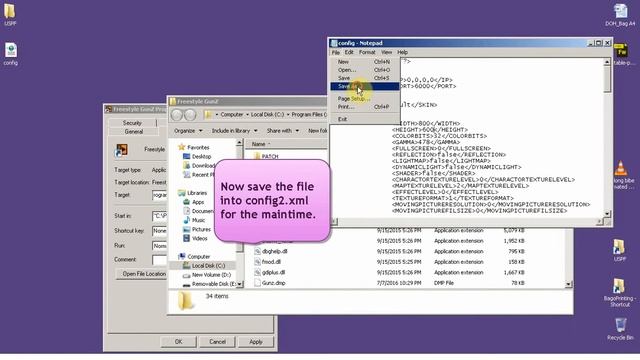This screenshot has width=640, height=360.
Task: Click OK in properties dialog
Action: point(178,342)
